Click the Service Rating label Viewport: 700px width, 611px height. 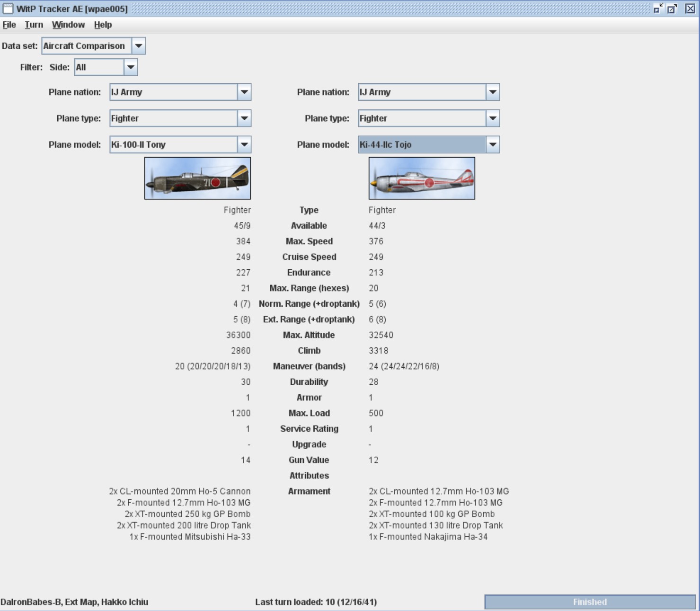309,429
